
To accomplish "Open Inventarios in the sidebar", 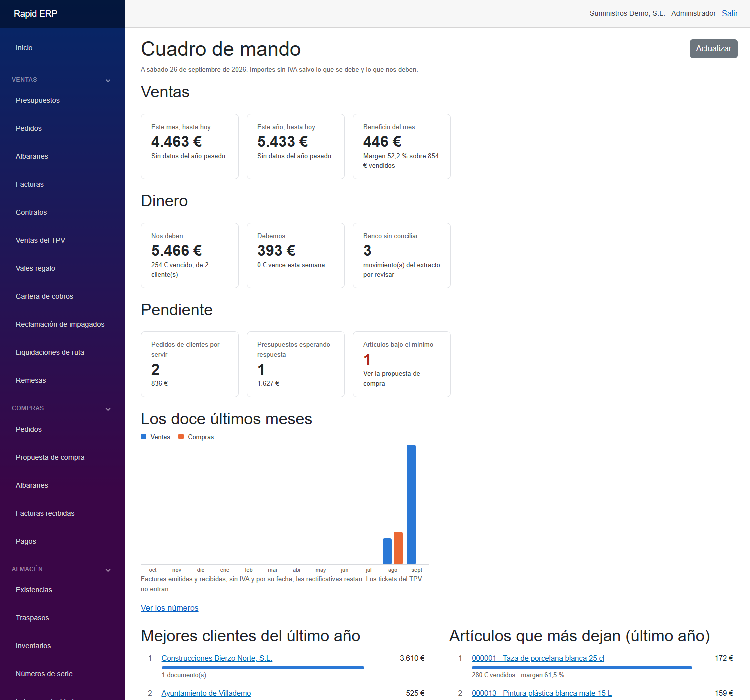I will coord(33,646).
